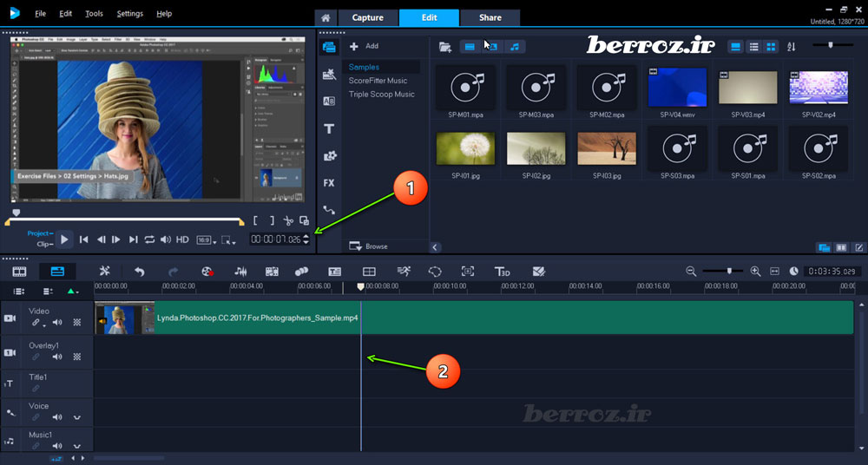Open Sound Mixer in timeline toolbar
Screen dimensions: 868x465
click(x=240, y=272)
